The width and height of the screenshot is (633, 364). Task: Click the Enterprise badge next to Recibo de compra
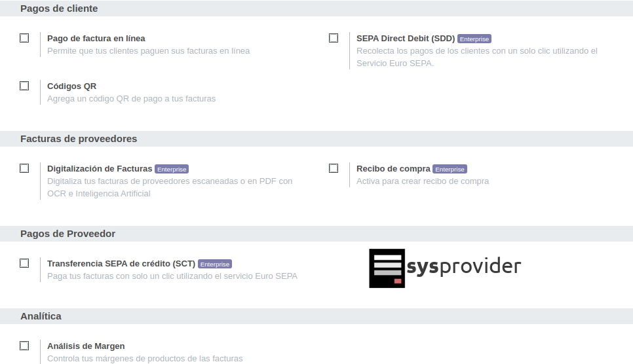click(450, 169)
